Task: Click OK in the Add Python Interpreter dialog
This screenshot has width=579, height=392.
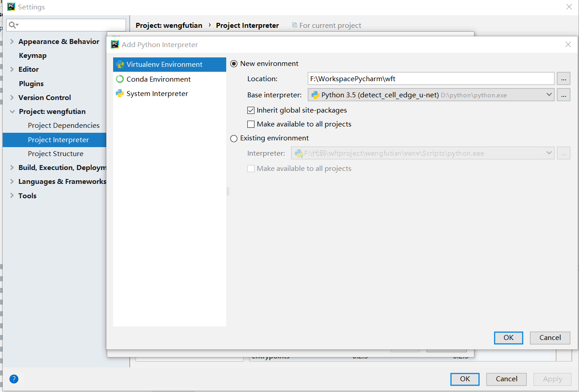Action: pos(508,338)
